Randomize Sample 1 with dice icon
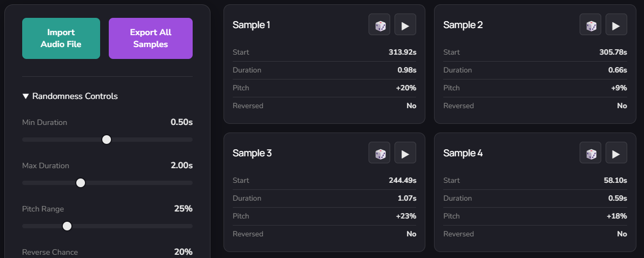The image size is (644, 258). 379,25
